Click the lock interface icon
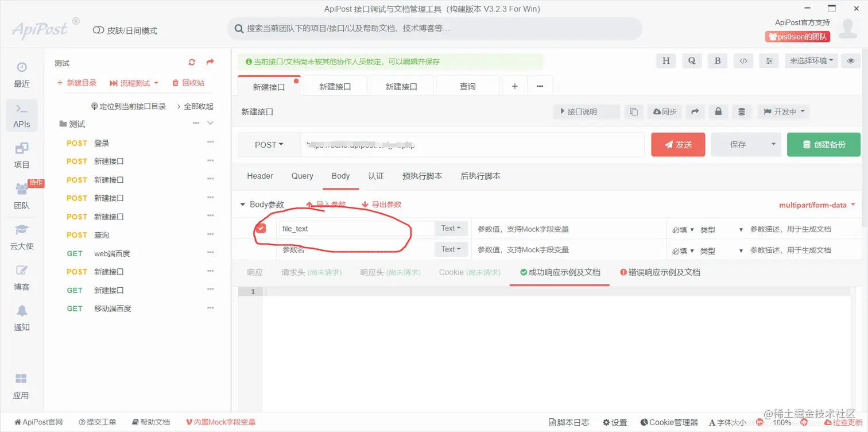868x432 pixels. point(718,112)
